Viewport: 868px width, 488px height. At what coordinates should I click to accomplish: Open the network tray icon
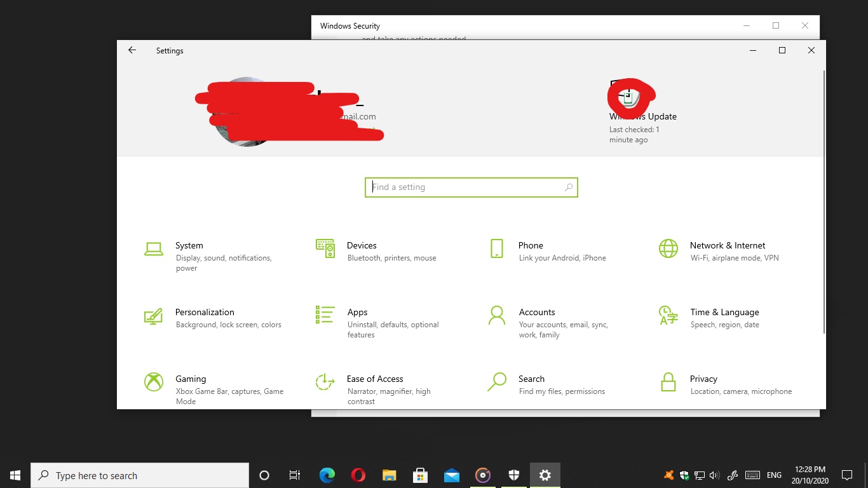click(700, 475)
